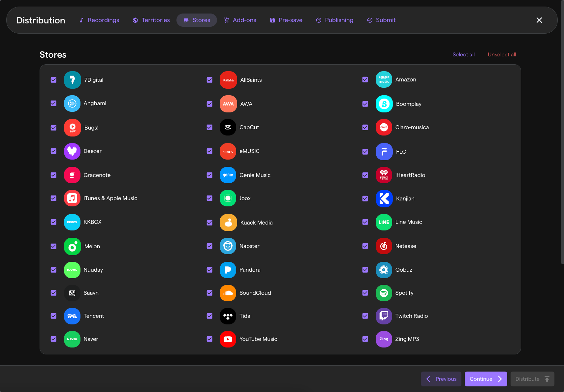Click the AllSaints store logo
Image resolution: width=564 pixels, height=392 pixels.
click(228, 80)
